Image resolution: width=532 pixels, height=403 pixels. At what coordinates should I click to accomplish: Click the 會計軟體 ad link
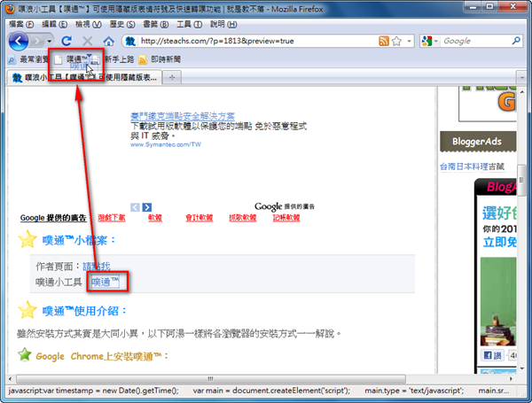(199, 218)
